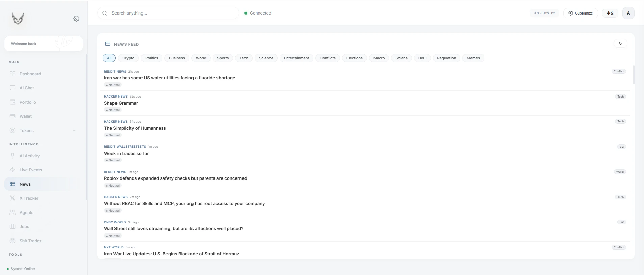644x275 pixels.
Task: Open the Shape Grammar story
Action: click(121, 103)
